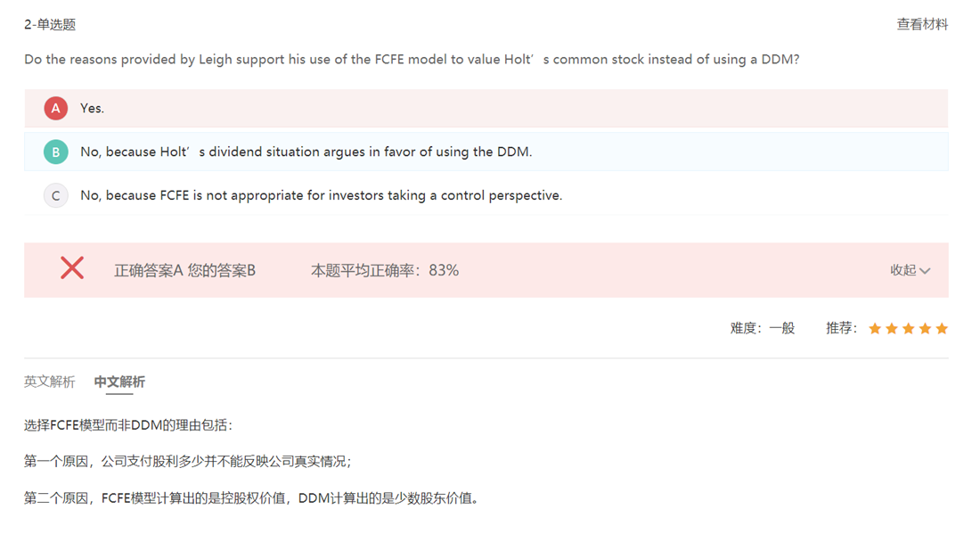Open 查看材料 reference material link
This screenshot has height=534, width=980.
[921, 24]
